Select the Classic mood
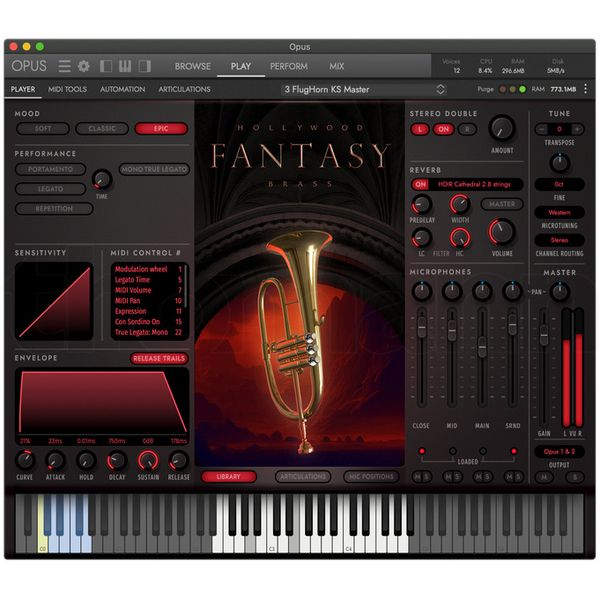600x600 pixels. 102,129
